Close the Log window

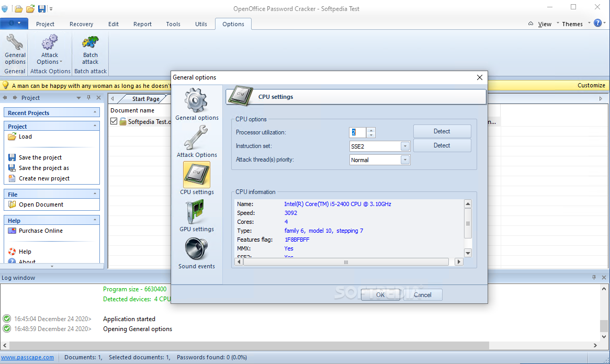[604, 277]
